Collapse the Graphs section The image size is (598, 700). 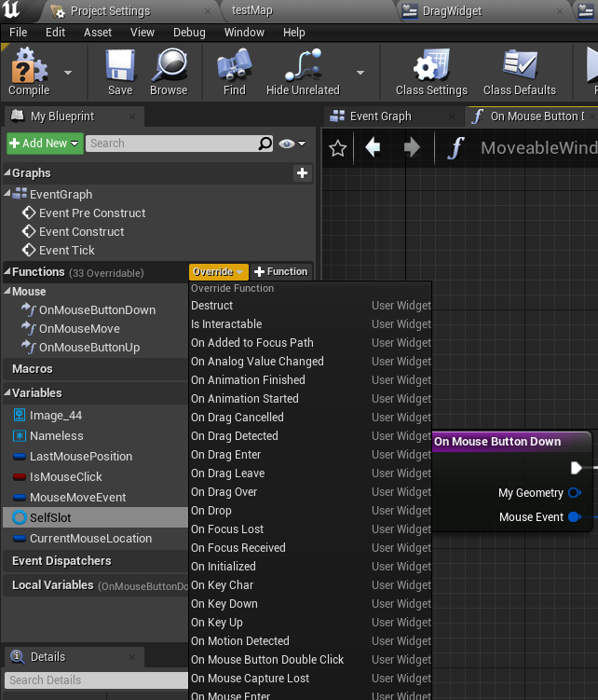pos(7,172)
